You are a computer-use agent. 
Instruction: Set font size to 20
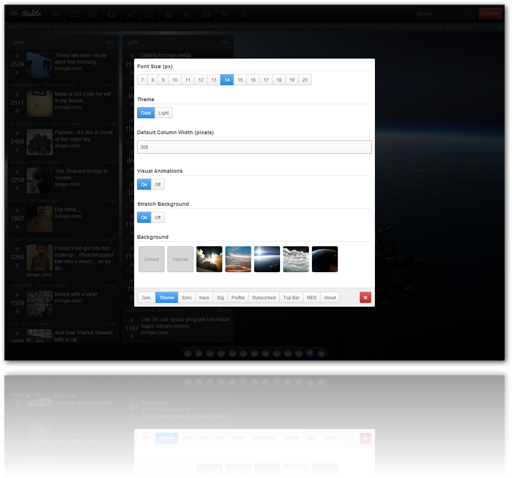pos(305,80)
